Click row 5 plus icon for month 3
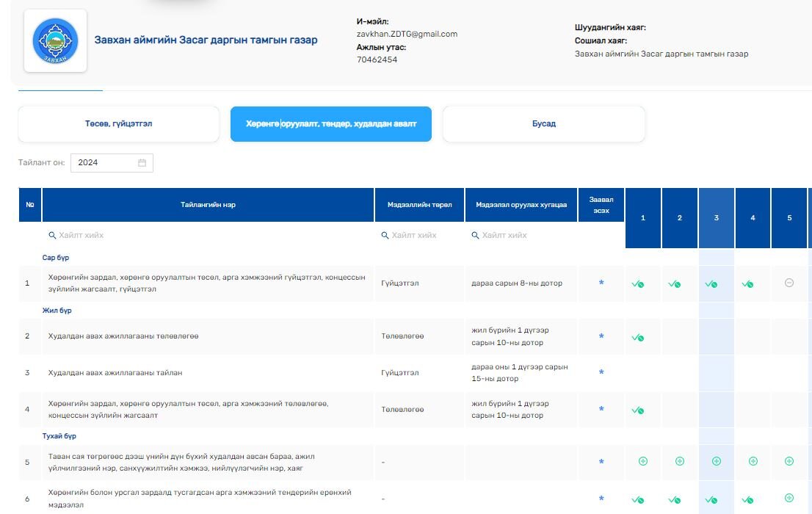 [x=717, y=461]
